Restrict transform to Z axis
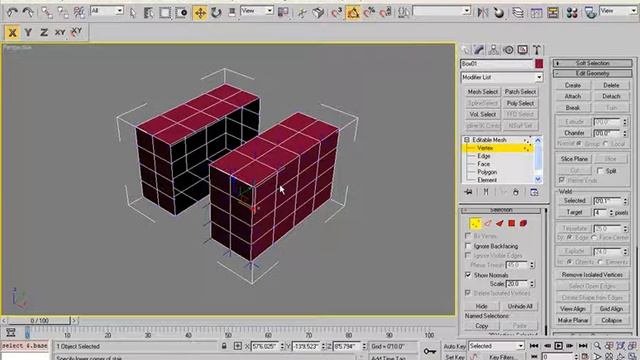Viewport: 640px width, 360px height. pyautogui.click(x=44, y=32)
